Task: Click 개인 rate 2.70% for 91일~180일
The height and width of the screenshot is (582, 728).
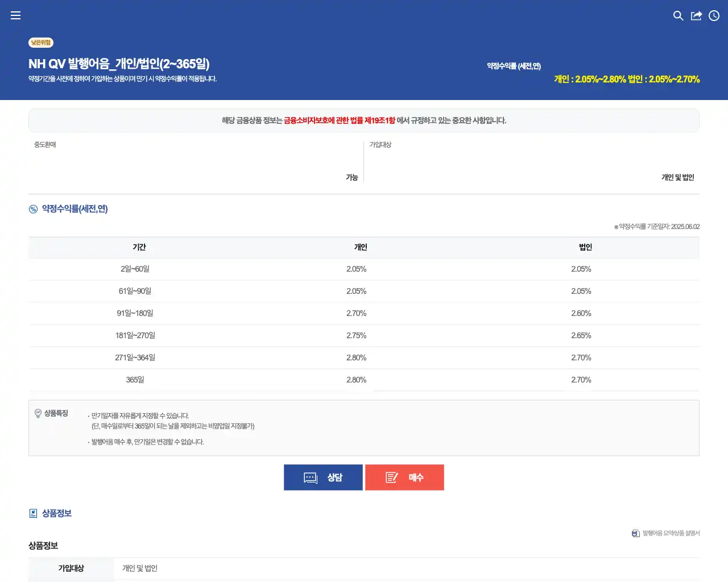Action: pyautogui.click(x=357, y=314)
